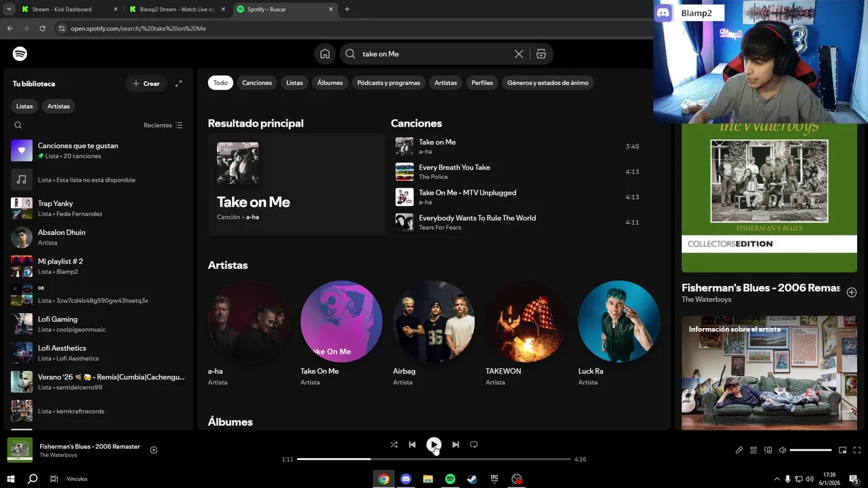The height and width of the screenshot is (488, 868).
Task: Filter library by Artistas chip
Action: click(x=58, y=106)
